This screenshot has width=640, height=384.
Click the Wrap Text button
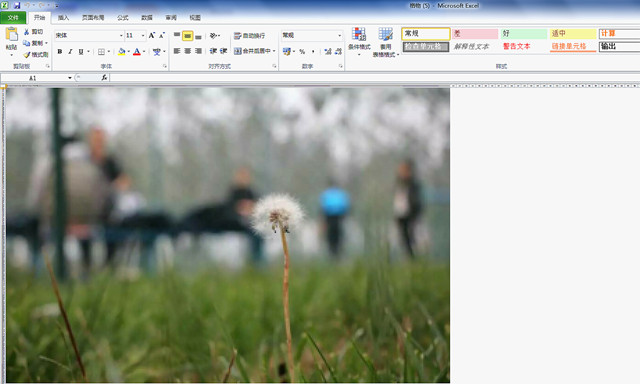(249, 36)
